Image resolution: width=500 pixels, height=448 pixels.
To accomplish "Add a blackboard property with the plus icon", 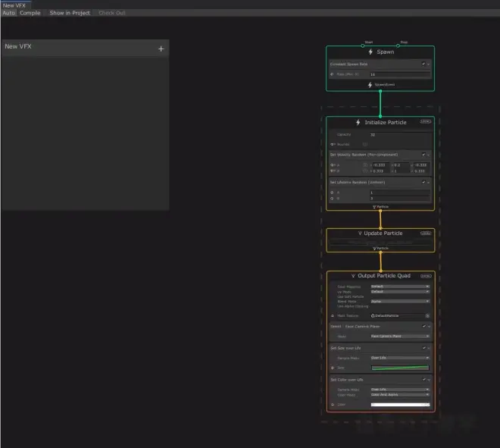I will (x=161, y=49).
